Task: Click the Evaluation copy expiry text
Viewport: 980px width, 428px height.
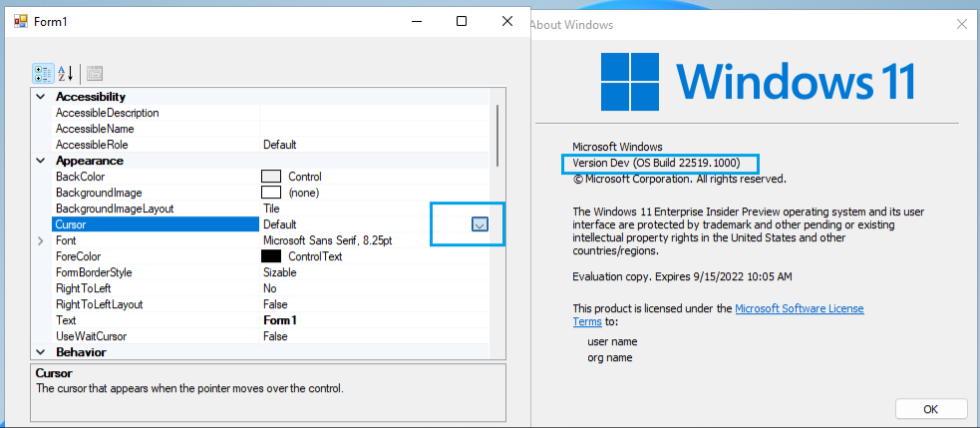Action: 683,276
